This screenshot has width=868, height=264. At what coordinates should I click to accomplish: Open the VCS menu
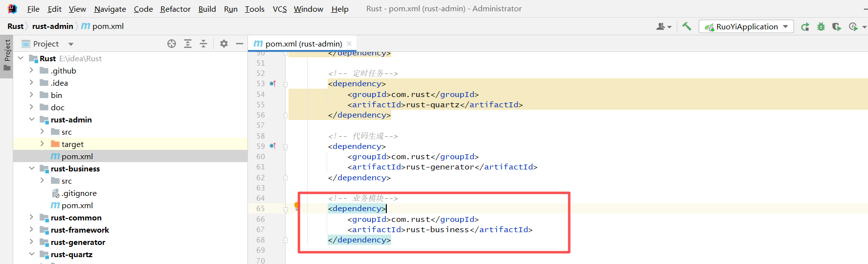(279, 9)
